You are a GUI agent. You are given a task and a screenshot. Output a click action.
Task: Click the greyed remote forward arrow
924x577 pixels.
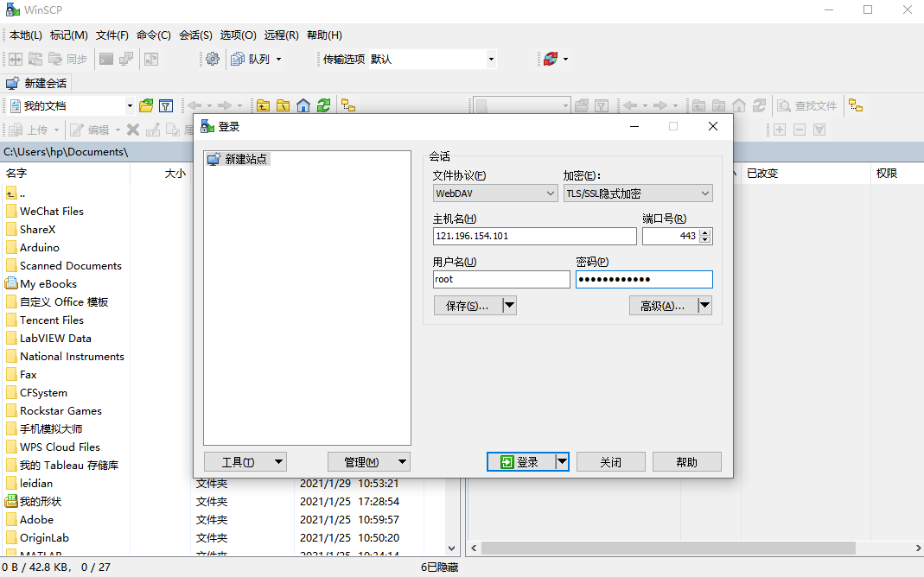pyautogui.click(x=660, y=106)
